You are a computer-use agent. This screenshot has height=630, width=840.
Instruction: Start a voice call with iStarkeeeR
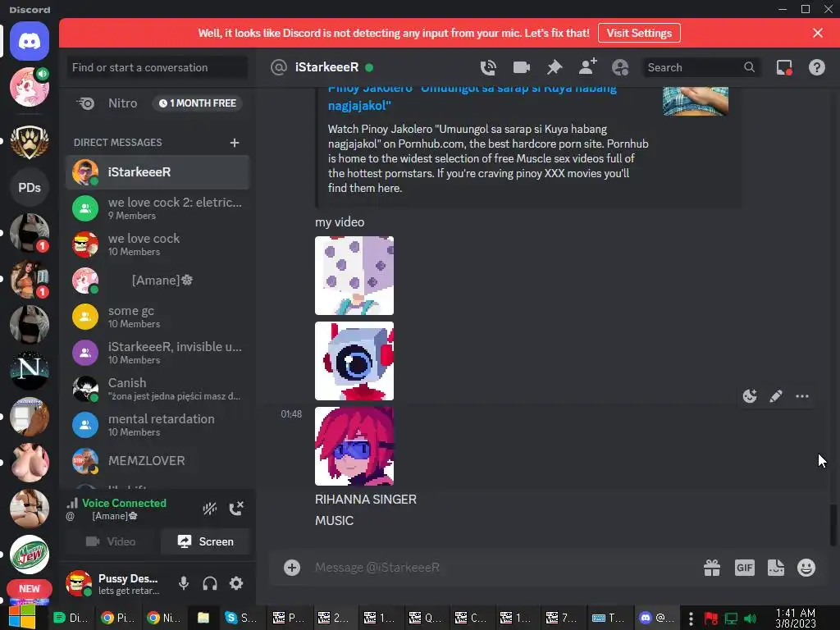[488, 67]
